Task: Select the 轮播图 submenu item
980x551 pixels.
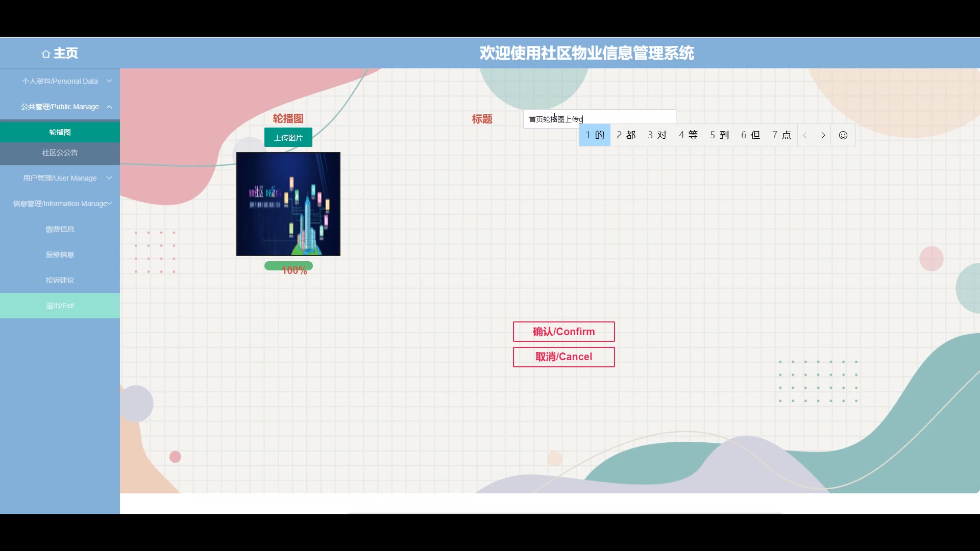Action: coord(60,132)
